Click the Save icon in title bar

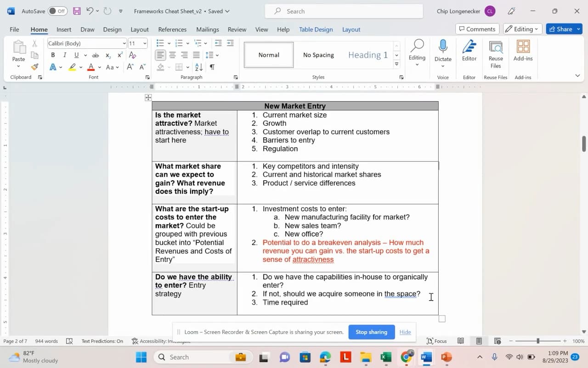click(77, 11)
